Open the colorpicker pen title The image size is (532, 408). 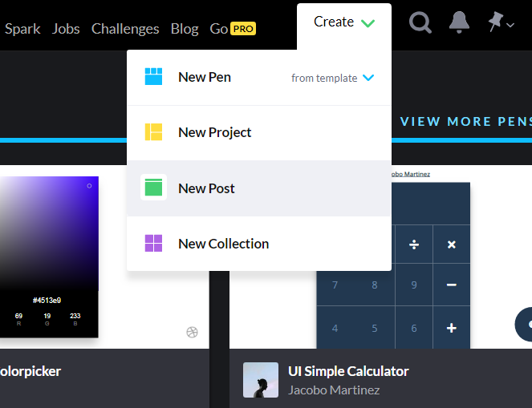coord(30,371)
